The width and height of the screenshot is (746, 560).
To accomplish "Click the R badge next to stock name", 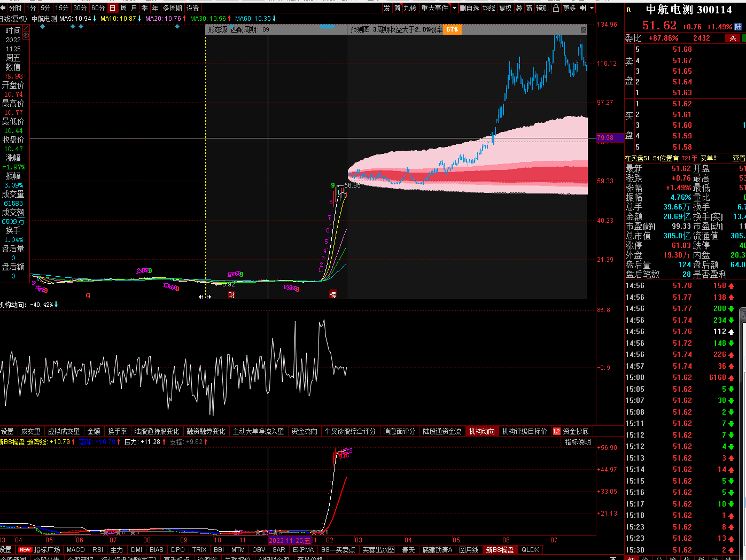I will [628, 10].
